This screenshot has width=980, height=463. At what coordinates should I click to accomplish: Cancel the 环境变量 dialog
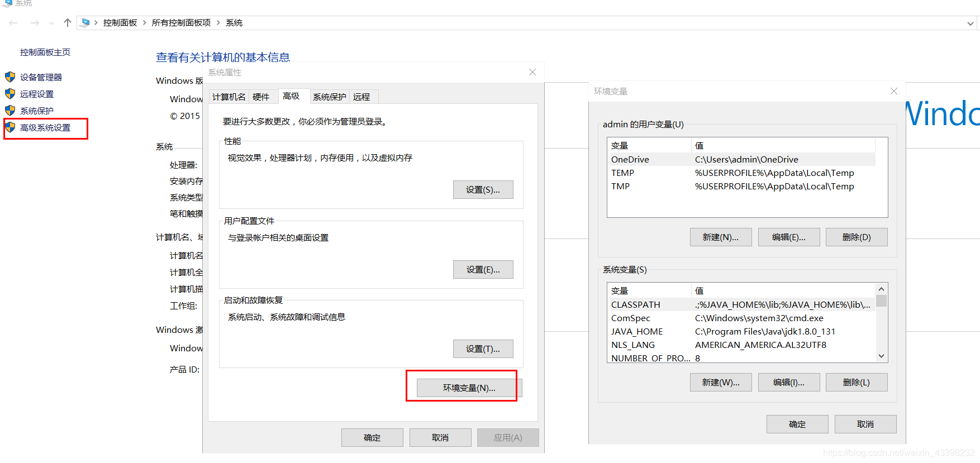865,424
